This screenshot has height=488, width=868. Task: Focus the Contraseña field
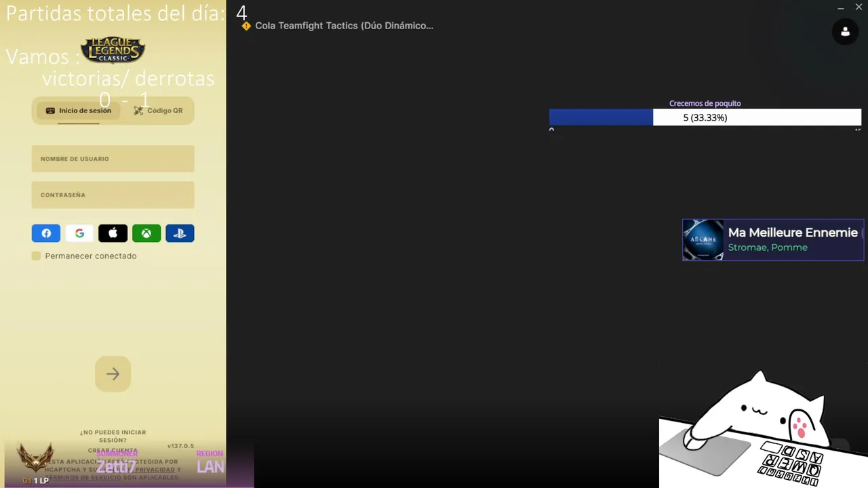coord(113,195)
